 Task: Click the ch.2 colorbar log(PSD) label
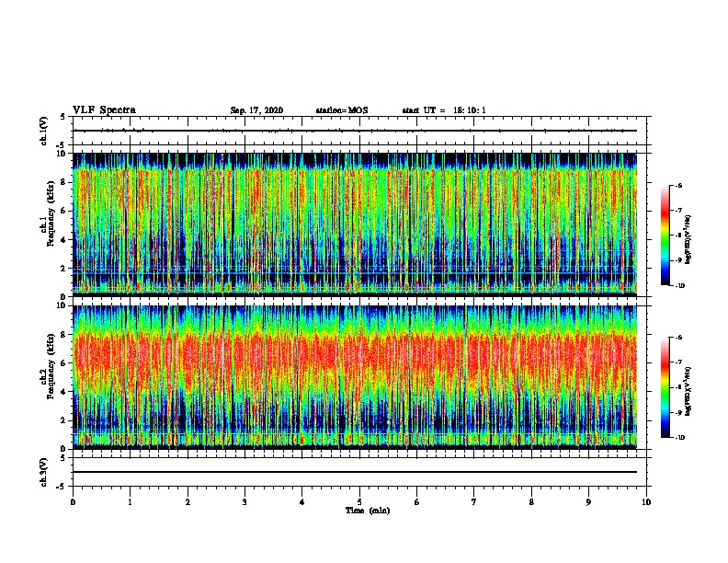tap(688, 391)
